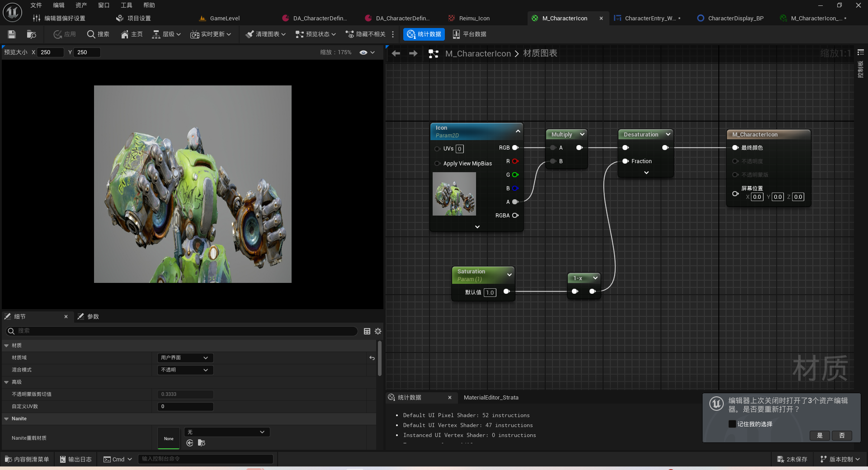868x470 pixels.
Task: Click the preview size X field
Action: [51, 52]
